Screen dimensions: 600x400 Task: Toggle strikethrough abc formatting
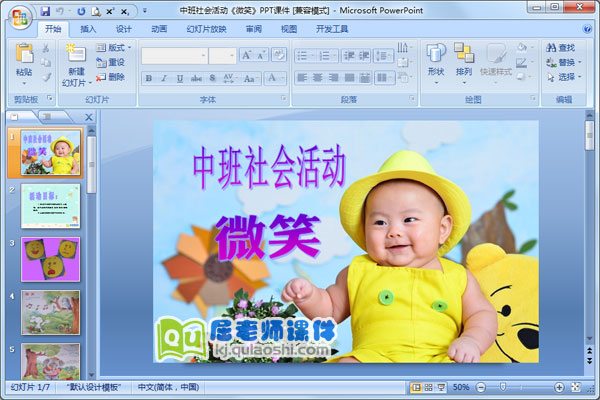(x=196, y=78)
